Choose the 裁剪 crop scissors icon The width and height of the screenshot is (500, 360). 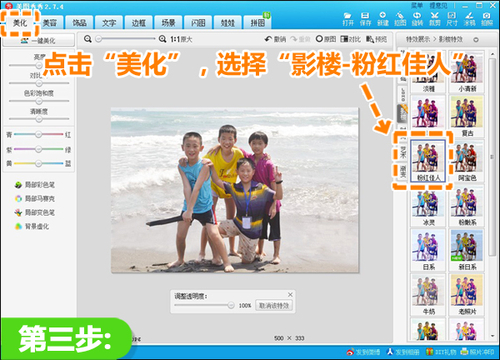(x=434, y=19)
